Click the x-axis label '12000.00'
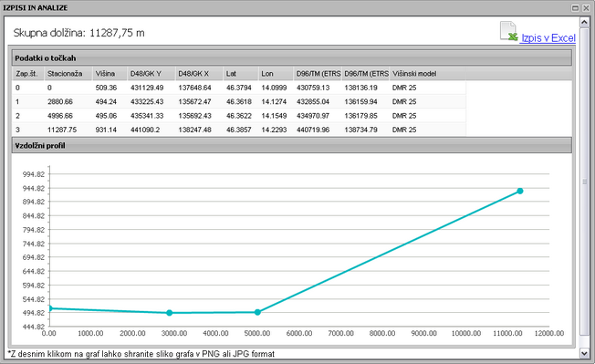The width and height of the screenshot is (595, 364). pos(549,333)
